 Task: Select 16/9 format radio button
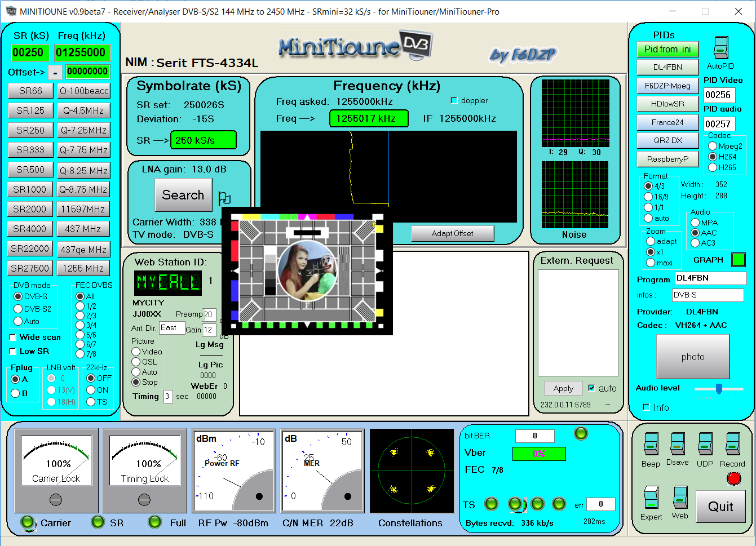click(x=648, y=197)
